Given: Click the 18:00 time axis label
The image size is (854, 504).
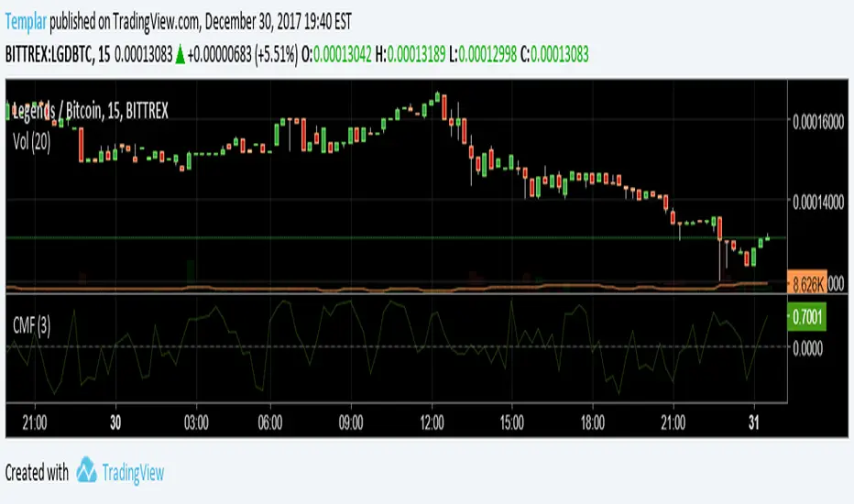Looking at the screenshot, I should (x=592, y=422).
